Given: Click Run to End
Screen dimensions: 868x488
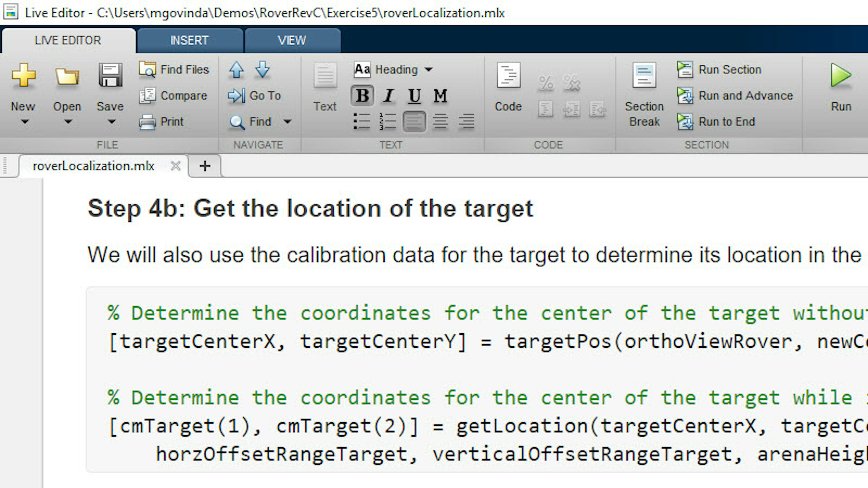Looking at the screenshot, I should coord(716,122).
